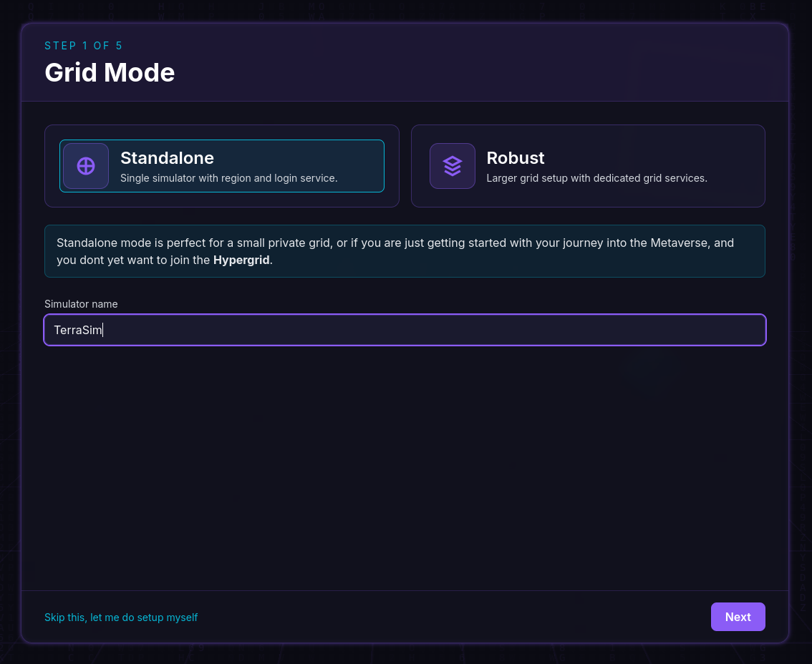Click the Simulator name text field

pos(405,330)
